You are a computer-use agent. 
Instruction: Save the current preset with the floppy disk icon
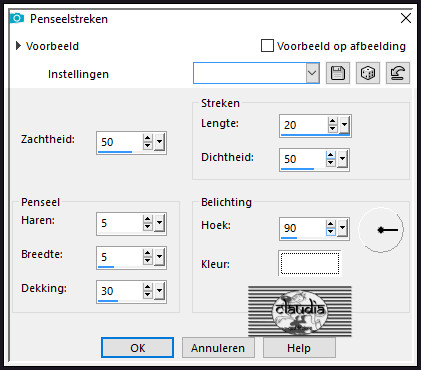click(338, 73)
